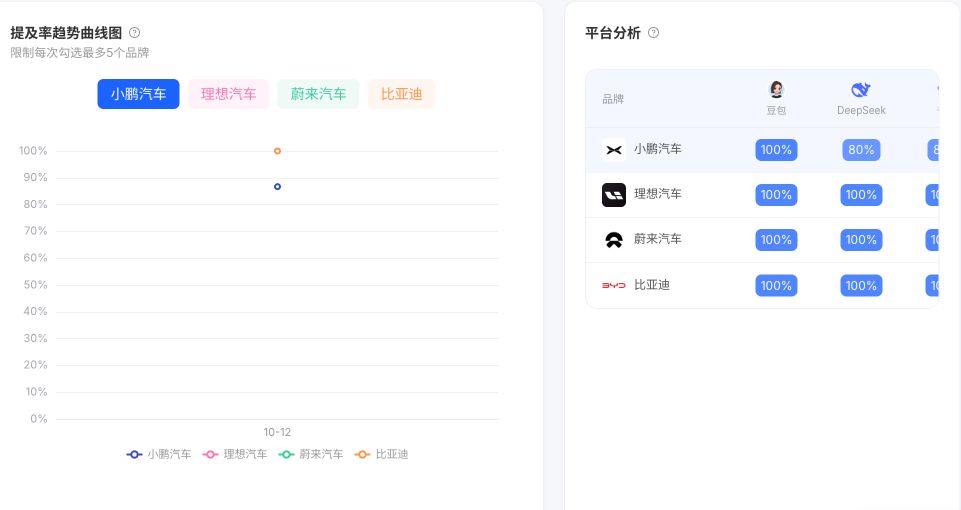Click the DeepSeek whale logo icon
Screen dimensions: 961x510
coord(860,89)
